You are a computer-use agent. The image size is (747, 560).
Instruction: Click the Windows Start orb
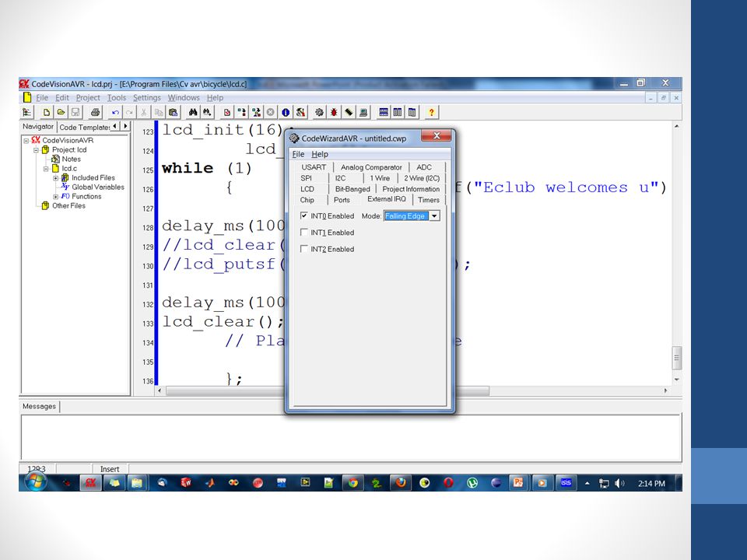(36, 481)
